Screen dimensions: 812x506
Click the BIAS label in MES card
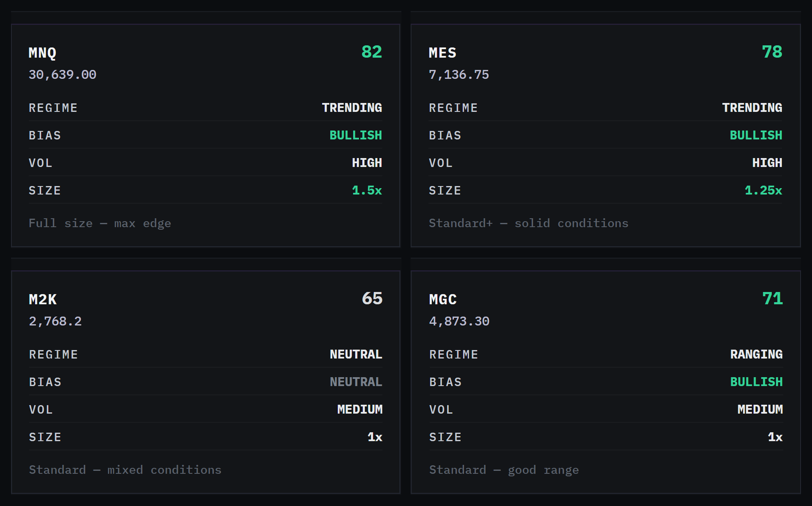(x=445, y=136)
